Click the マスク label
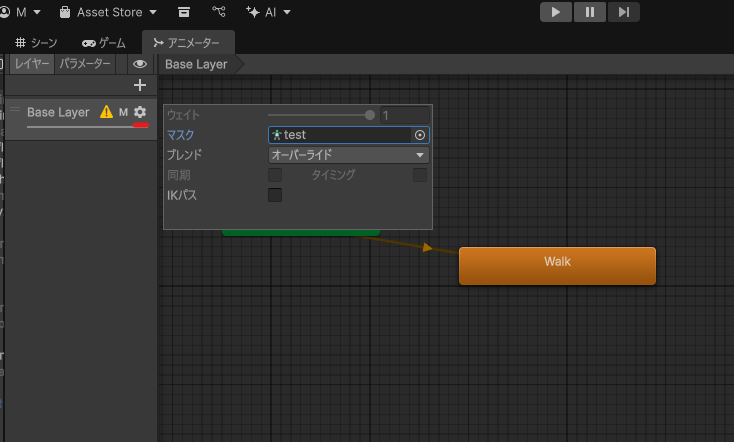Screen dimensions: 734x442 [181, 135]
